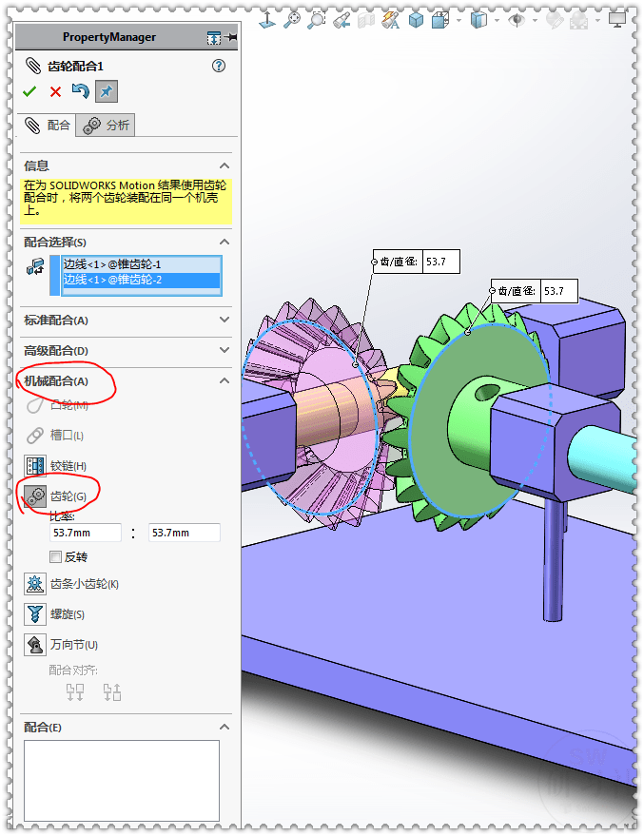This screenshot has width=644, height=836.
Task: Confirm the gear mate with green checkmark
Action: pyautogui.click(x=29, y=91)
